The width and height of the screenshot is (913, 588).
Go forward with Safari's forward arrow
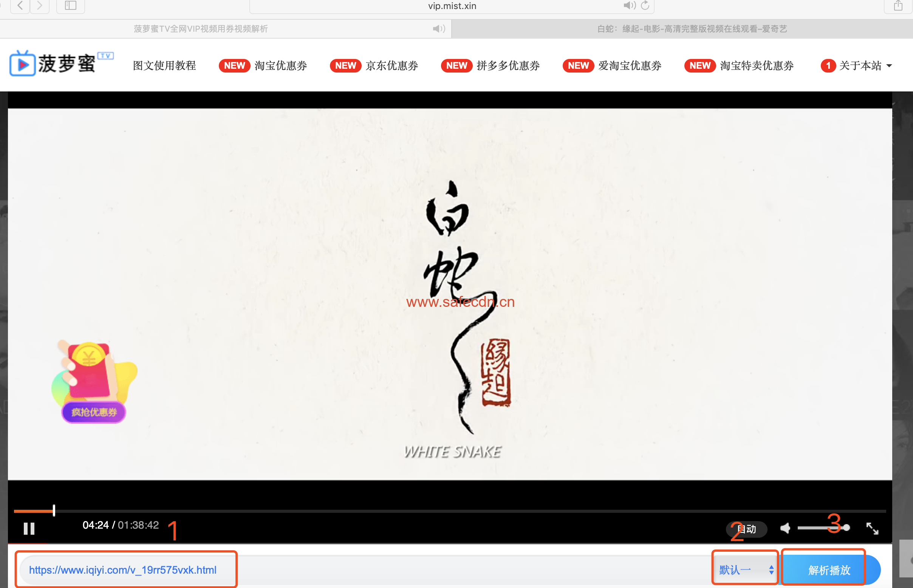click(40, 6)
